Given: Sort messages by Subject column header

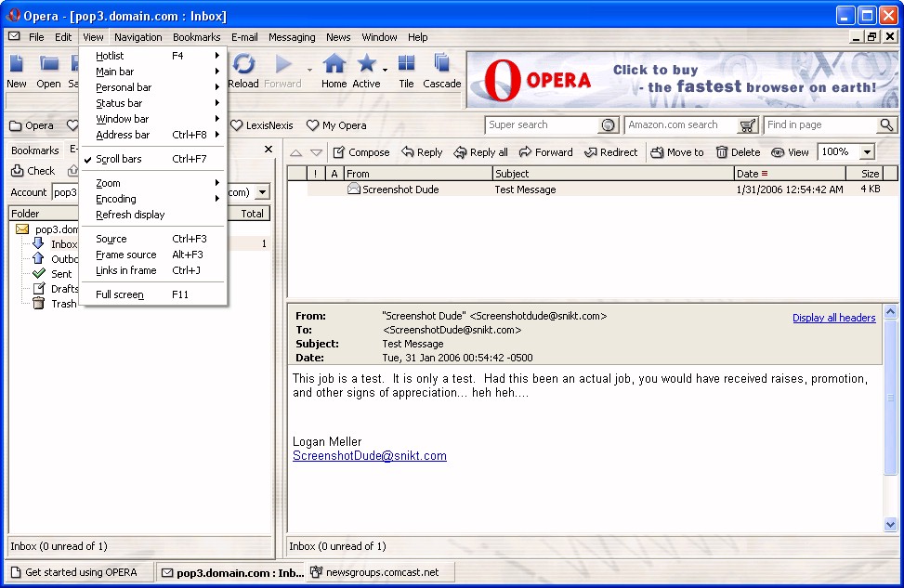Looking at the screenshot, I should (x=613, y=174).
